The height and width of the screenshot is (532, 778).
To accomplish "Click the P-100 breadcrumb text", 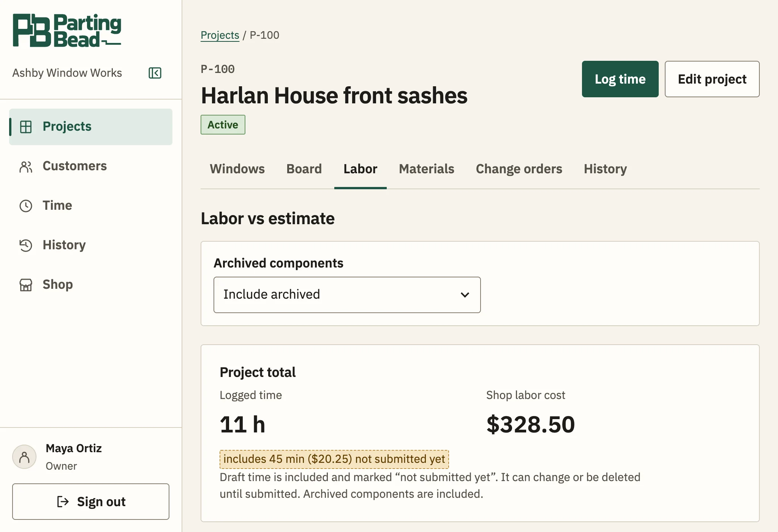I will [x=264, y=35].
